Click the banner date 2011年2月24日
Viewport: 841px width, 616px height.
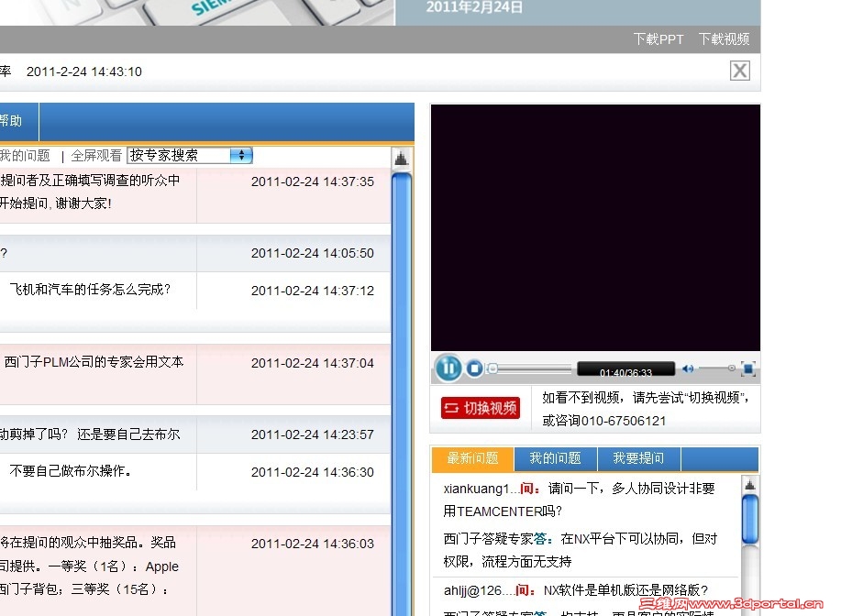click(x=474, y=7)
